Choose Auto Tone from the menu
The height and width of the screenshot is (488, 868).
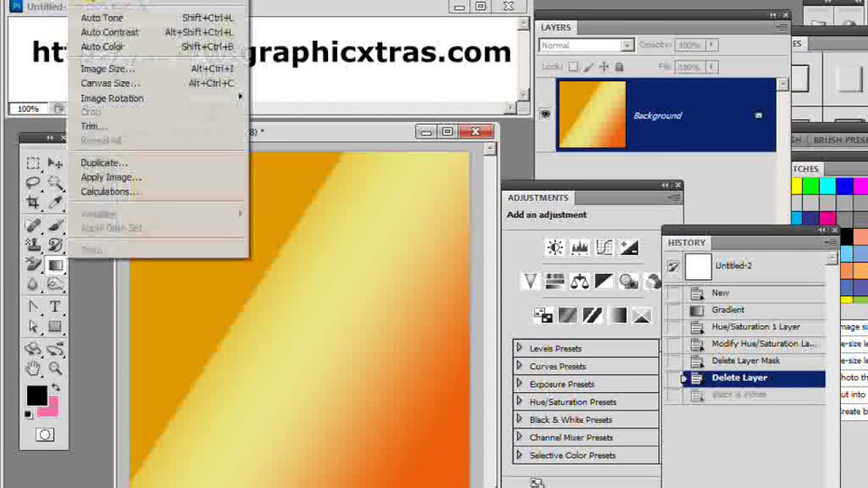pyautogui.click(x=158, y=18)
